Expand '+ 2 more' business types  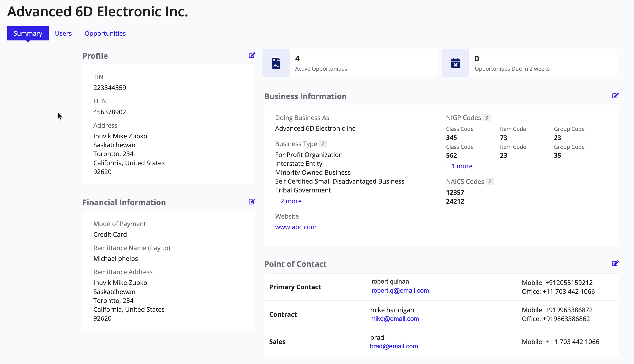point(288,201)
